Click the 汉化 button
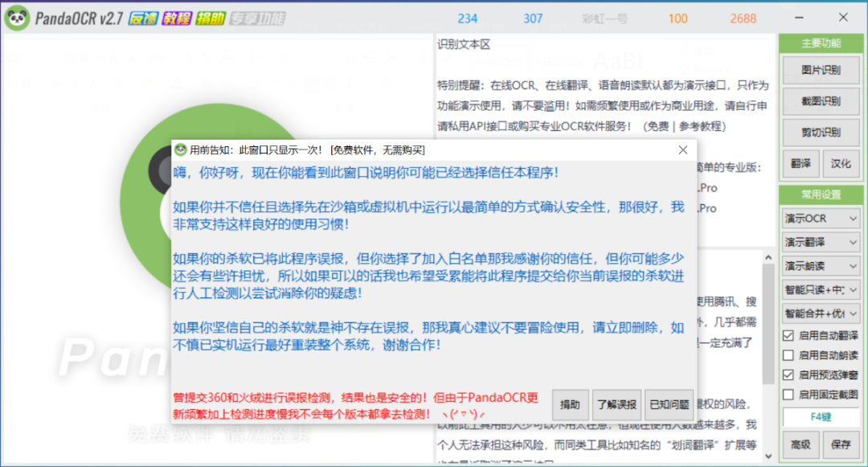 [841, 163]
